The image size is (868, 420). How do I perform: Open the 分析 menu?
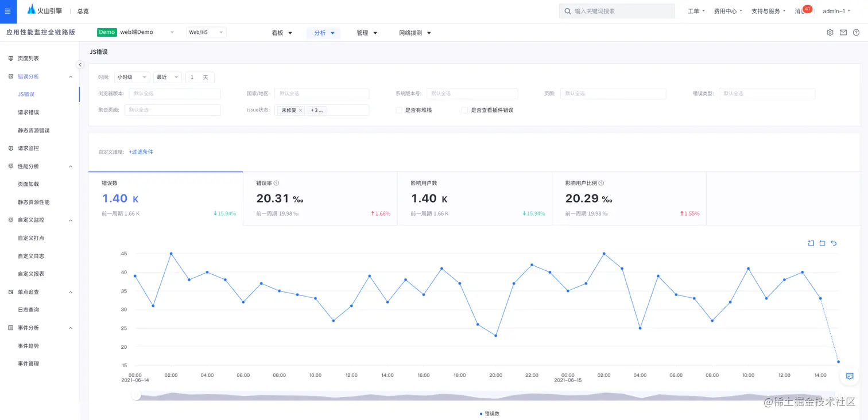(x=324, y=33)
